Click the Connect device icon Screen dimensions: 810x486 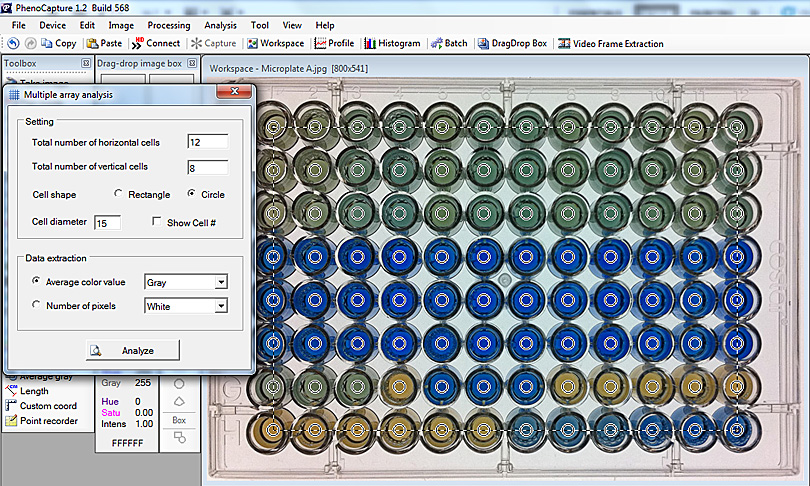(155, 44)
